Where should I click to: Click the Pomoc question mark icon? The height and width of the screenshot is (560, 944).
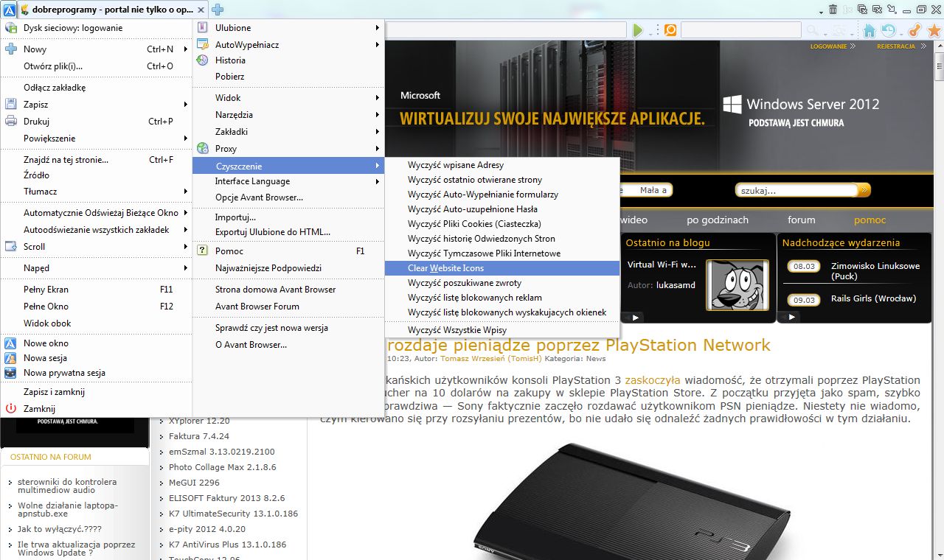click(202, 251)
